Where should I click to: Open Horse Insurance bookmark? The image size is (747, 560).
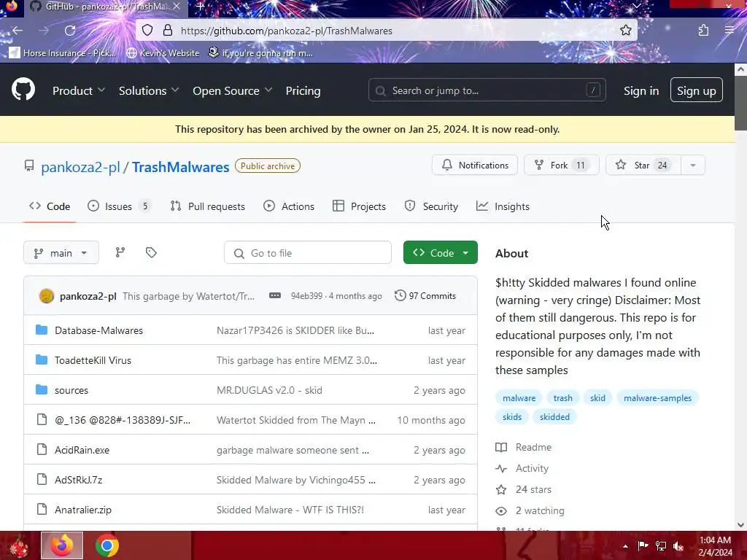pos(63,52)
